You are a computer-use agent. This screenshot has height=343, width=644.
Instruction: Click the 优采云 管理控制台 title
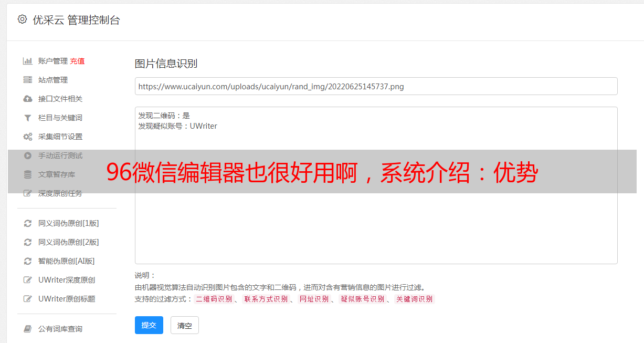[x=76, y=20]
